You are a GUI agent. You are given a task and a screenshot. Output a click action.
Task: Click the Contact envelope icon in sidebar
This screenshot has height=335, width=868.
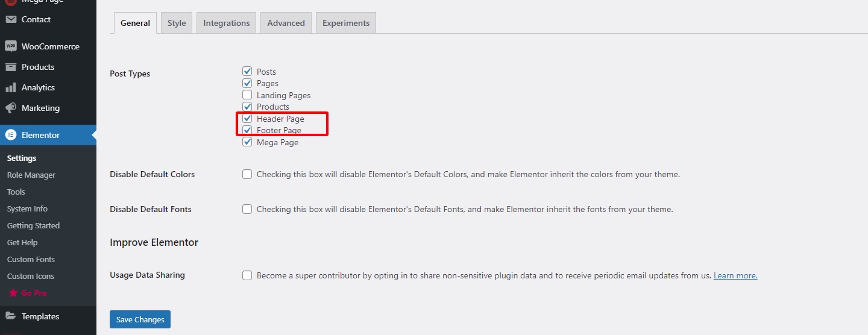[11, 19]
